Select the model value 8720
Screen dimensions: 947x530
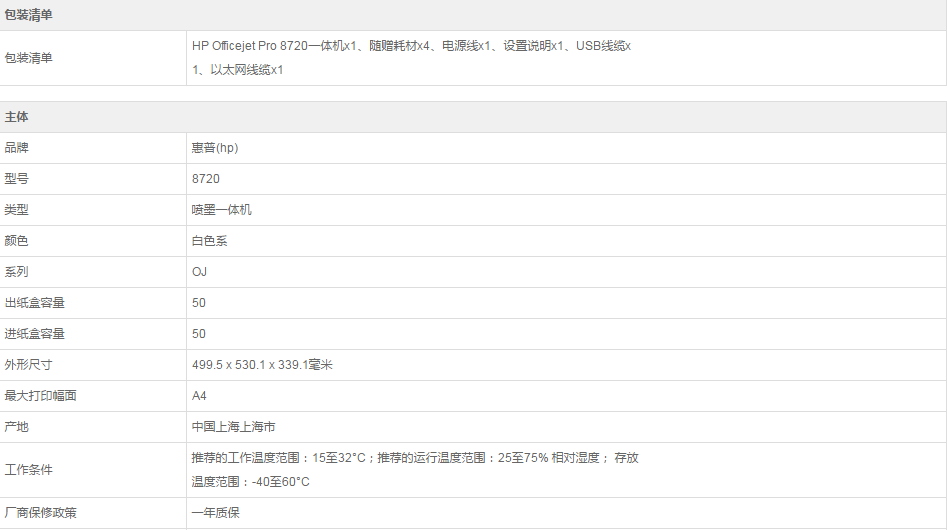(206, 179)
